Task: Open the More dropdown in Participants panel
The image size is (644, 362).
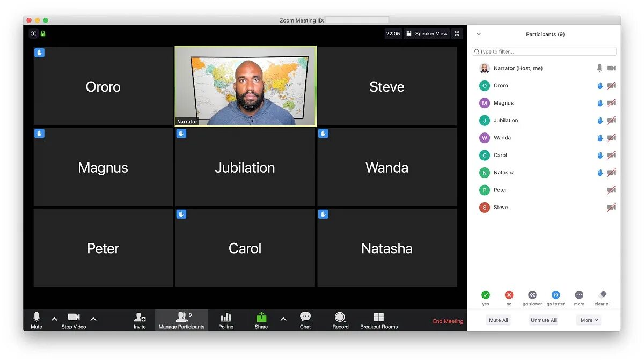Action: [x=589, y=320]
